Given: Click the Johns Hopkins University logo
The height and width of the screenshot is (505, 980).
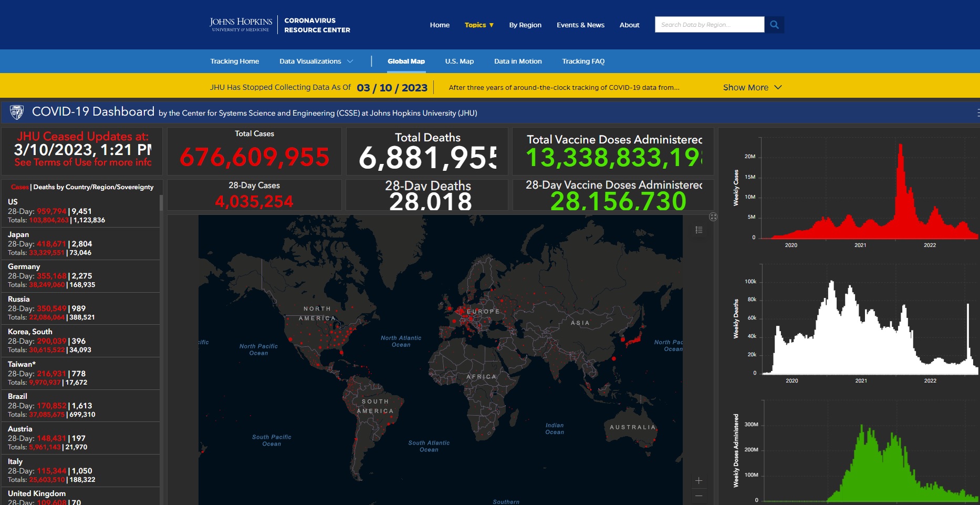Looking at the screenshot, I should tap(241, 25).
